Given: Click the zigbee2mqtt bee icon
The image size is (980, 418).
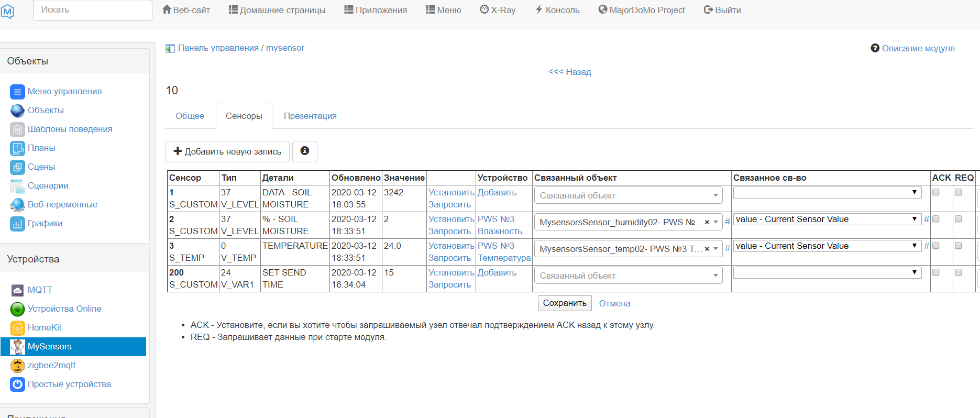Looking at the screenshot, I should 17,366.
